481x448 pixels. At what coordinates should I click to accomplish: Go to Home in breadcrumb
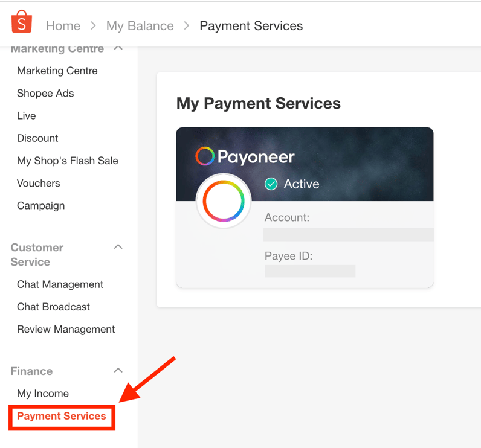coord(63,26)
